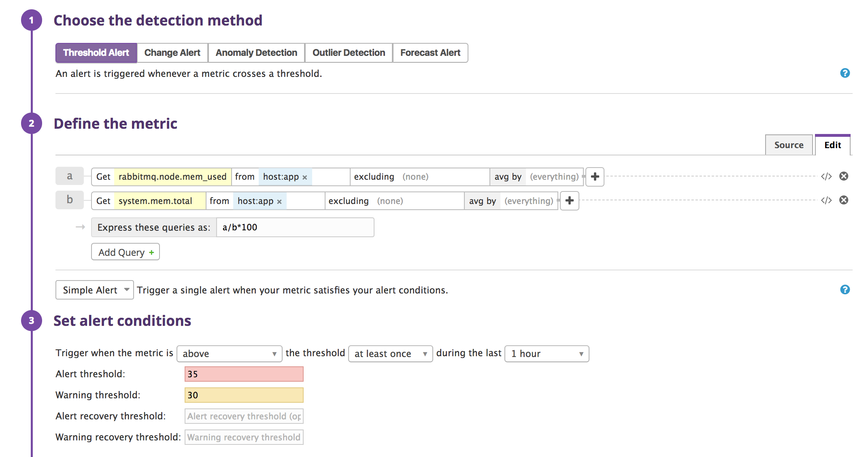Select the Threshold Alert detection method

tap(96, 53)
